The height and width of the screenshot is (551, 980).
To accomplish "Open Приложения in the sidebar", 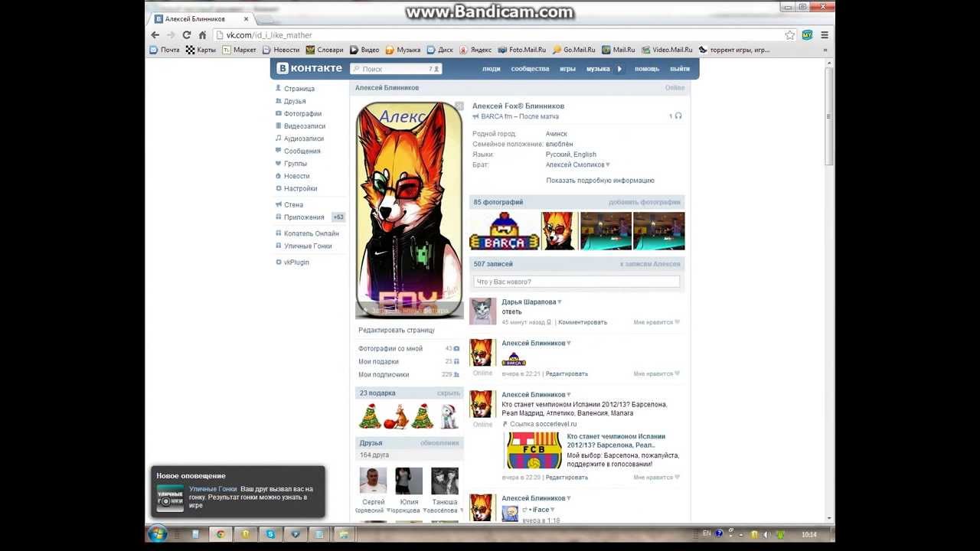I will [x=304, y=217].
